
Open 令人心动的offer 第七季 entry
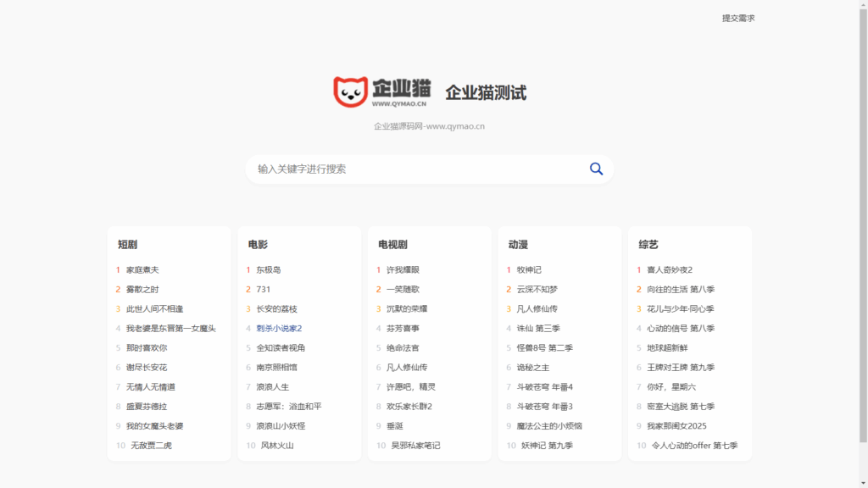tap(690, 444)
